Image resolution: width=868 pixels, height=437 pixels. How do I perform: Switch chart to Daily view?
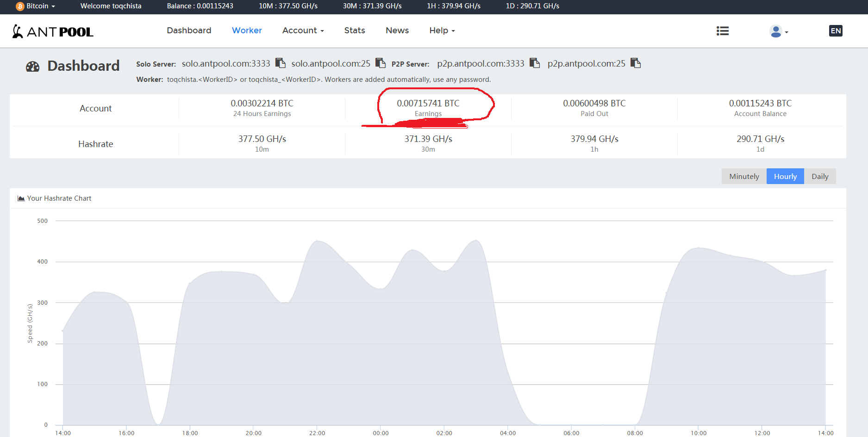coord(820,176)
